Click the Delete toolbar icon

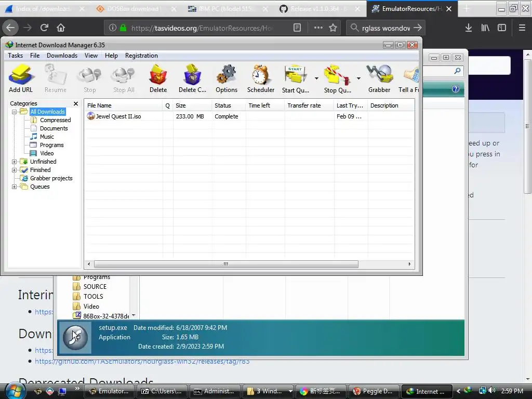pyautogui.click(x=158, y=78)
